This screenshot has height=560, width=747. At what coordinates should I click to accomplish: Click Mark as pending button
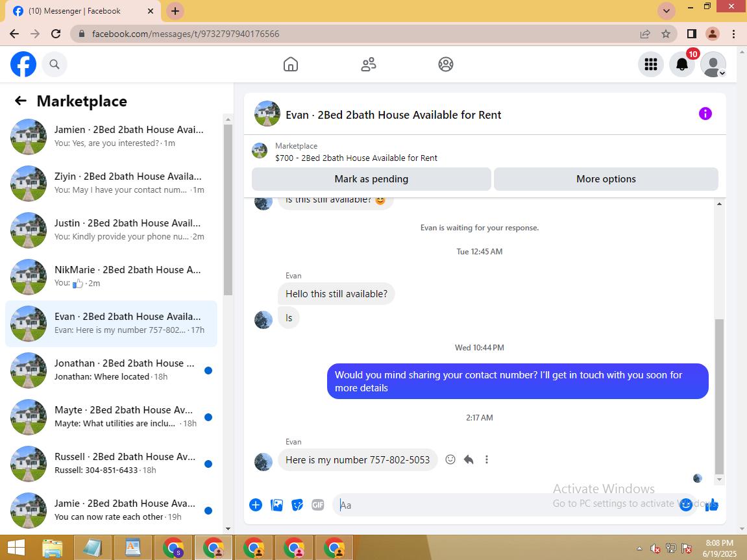pos(371,179)
